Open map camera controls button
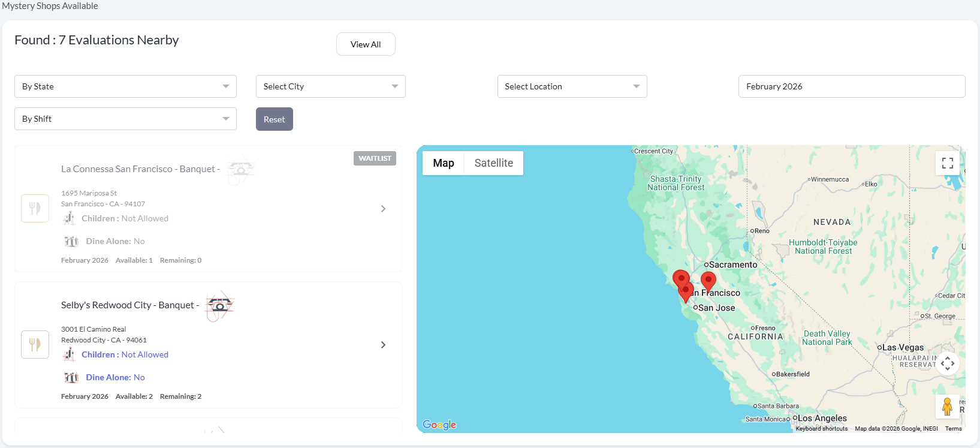 click(948, 363)
